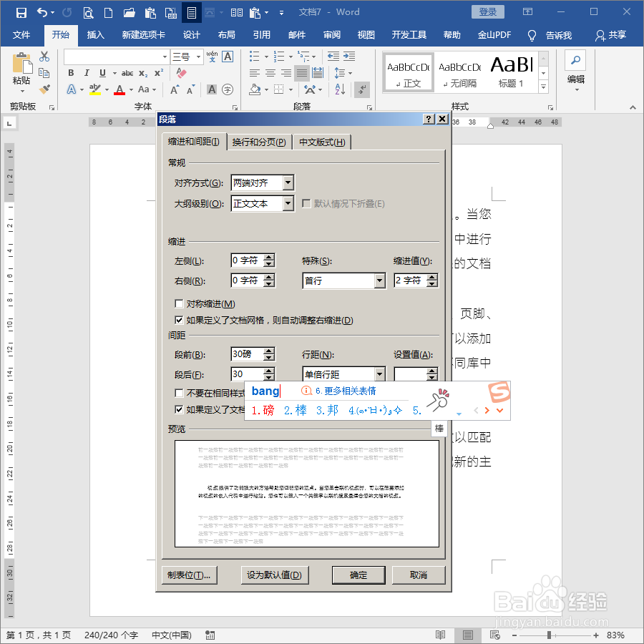This screenshot has height=644, width=644.
Task: Click the Superscript x² icon
Action: pos(159,73)
